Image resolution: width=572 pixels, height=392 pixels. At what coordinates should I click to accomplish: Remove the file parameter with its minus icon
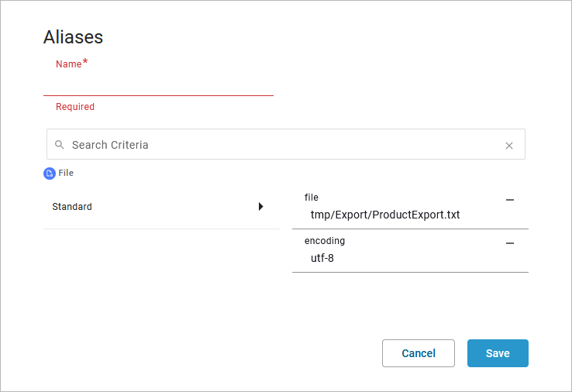tap(510, 200)
